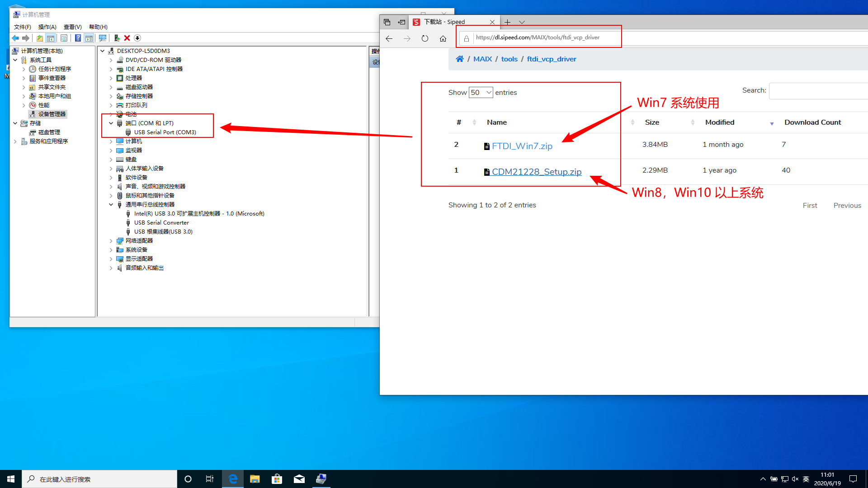Sort table by Modified column header
Screen dimensions: 868x488
pyautogui.click(x=720, y=122)
